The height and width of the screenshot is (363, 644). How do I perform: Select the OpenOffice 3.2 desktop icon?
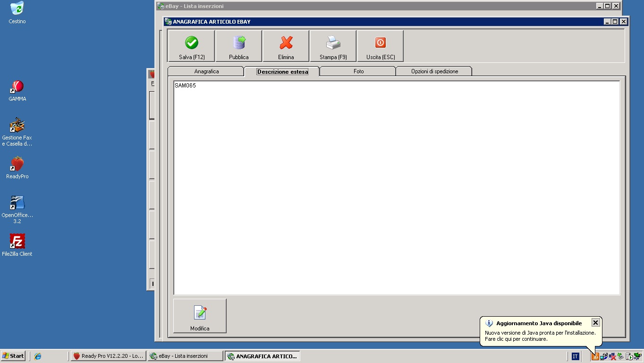point(17,209)
